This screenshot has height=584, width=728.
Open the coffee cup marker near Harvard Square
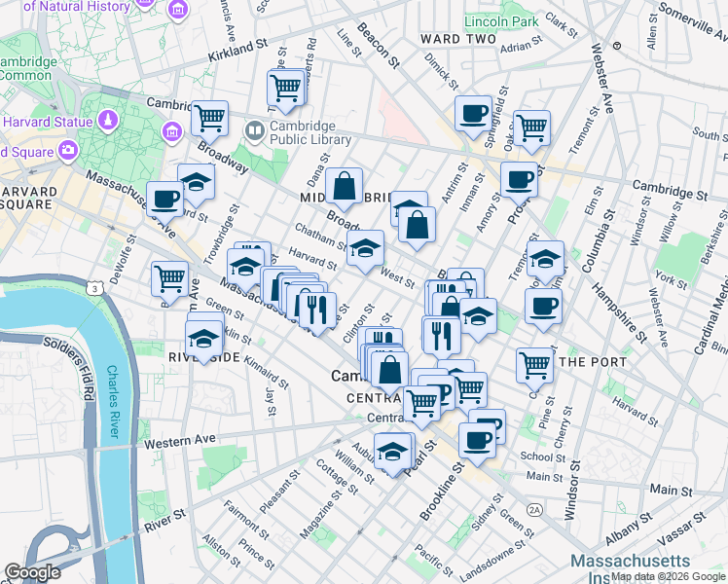(164, 201)
